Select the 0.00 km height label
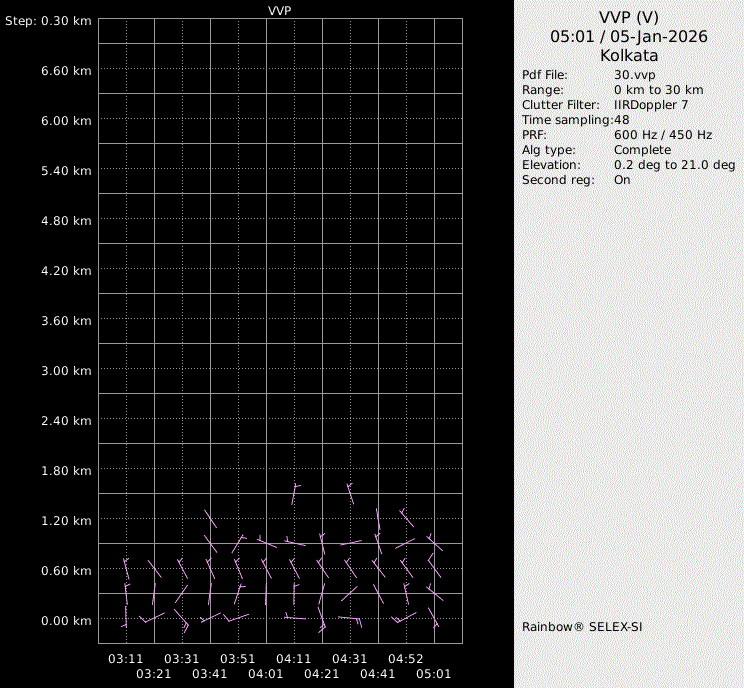744x688 pixels. point(67,620)
